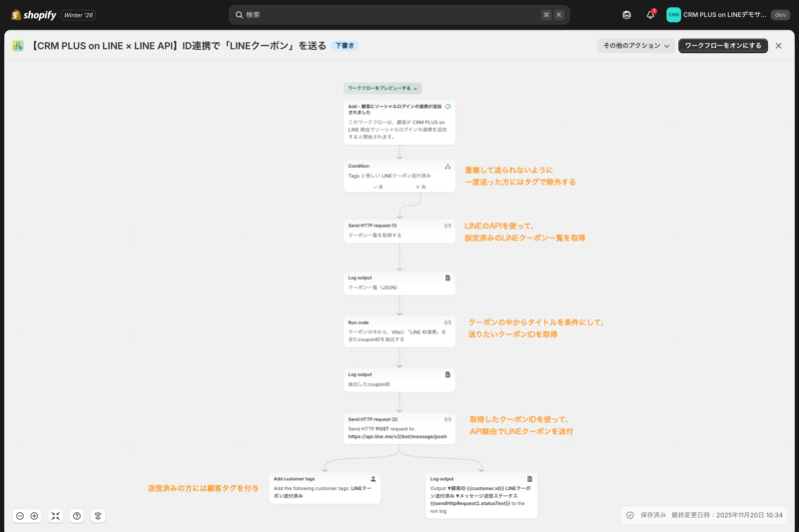Image resolution: width=799 pixels, height=532 pixels.
Task: Close the workflow editor with the X
Action: [778, 46]
